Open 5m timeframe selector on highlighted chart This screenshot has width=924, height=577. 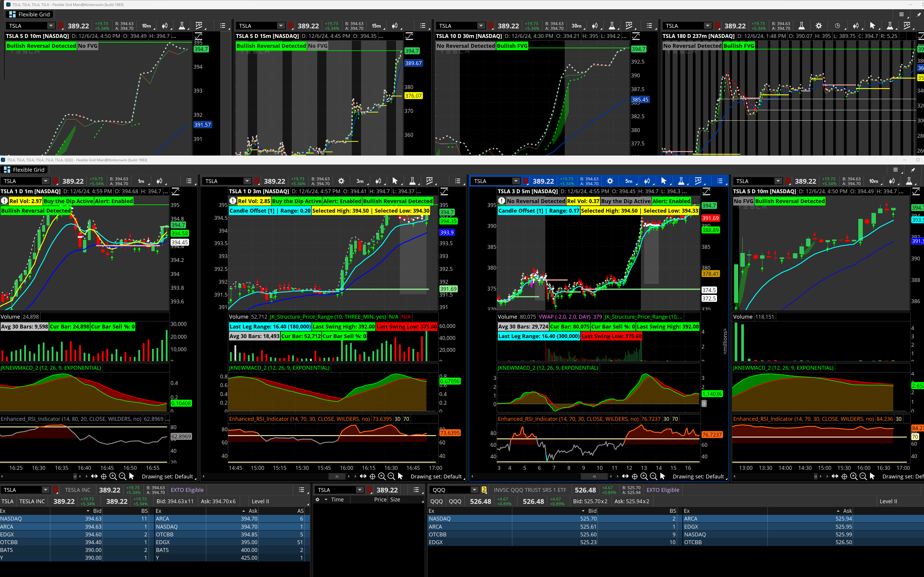[x=629, y=181]
